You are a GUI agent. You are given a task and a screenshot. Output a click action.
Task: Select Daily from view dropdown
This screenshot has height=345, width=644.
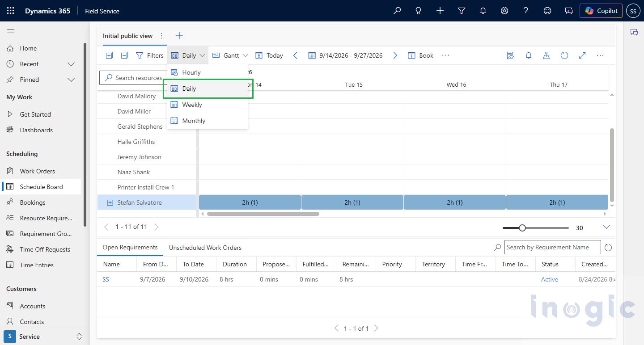tap(208, 88)
